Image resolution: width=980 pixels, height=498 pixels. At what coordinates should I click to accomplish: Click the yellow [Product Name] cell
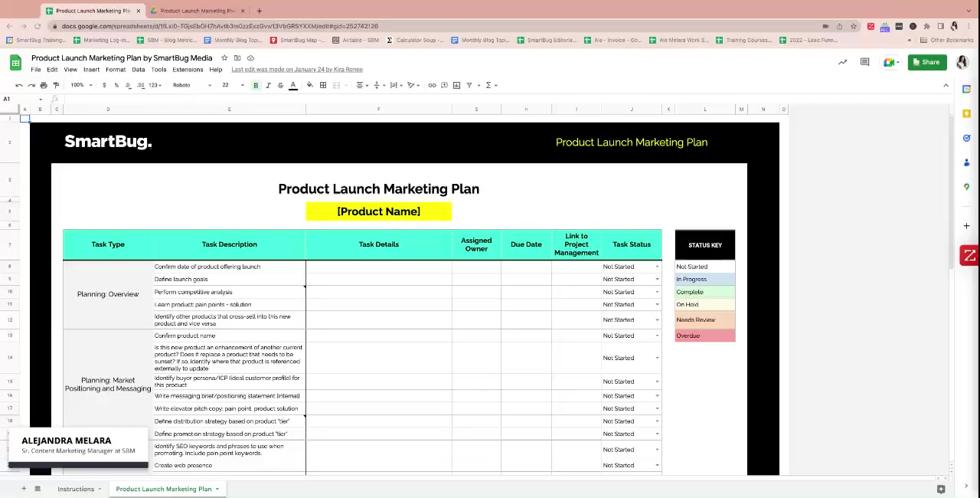coord(378,211)
